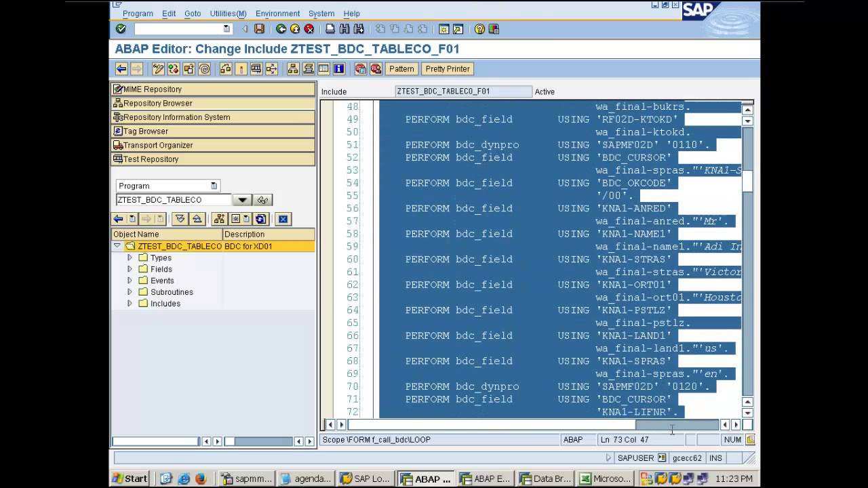868x488 pixels.
Task: Open the Edit menu
Action: click(169, 14)
